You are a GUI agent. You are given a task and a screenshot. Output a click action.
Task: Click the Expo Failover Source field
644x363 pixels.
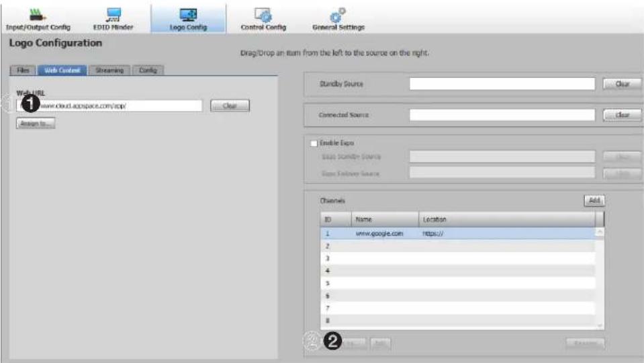click(502, 173)
